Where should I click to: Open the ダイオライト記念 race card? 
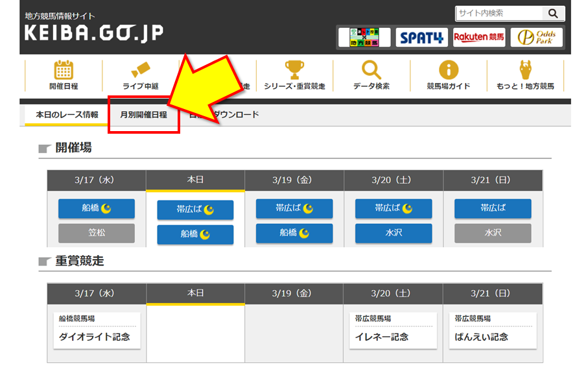pyautogui.click(x=97, y=331)
